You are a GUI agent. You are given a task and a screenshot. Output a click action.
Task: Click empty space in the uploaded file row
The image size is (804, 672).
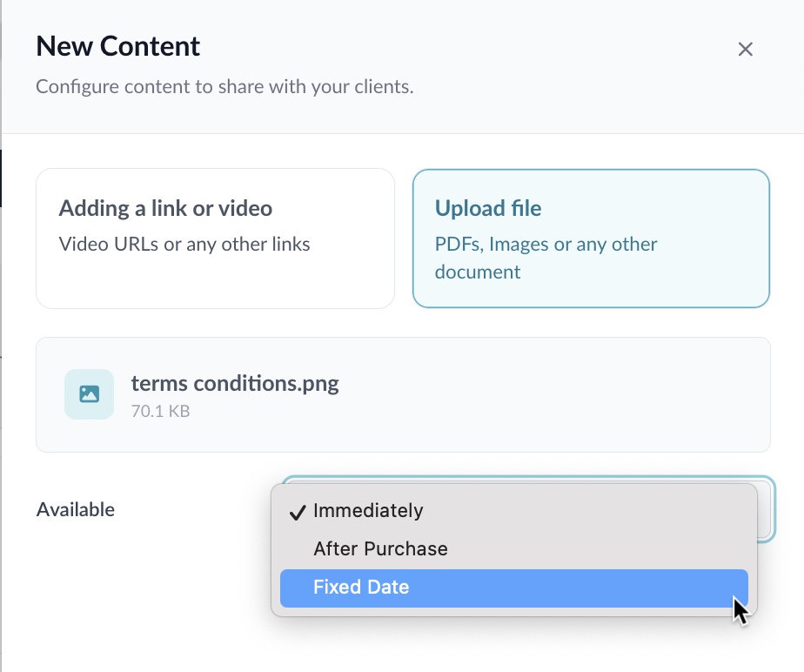pyautogui.click(x=557, y=394)
